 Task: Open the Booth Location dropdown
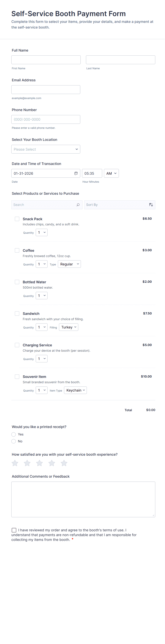click(46, 149)
